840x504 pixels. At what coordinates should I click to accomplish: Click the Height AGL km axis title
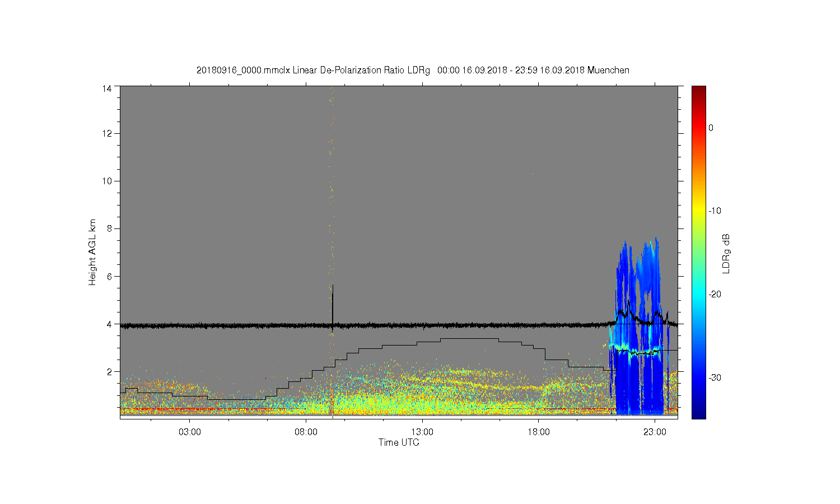[x=92, y=252]
